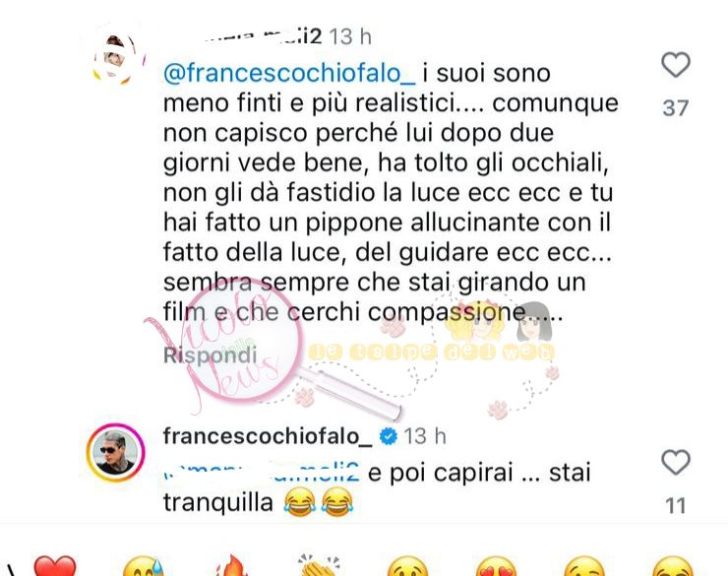This screenshot has width=728, height=576.
Task: Show likes list from 11 count
Action: (x=676, y=505)
